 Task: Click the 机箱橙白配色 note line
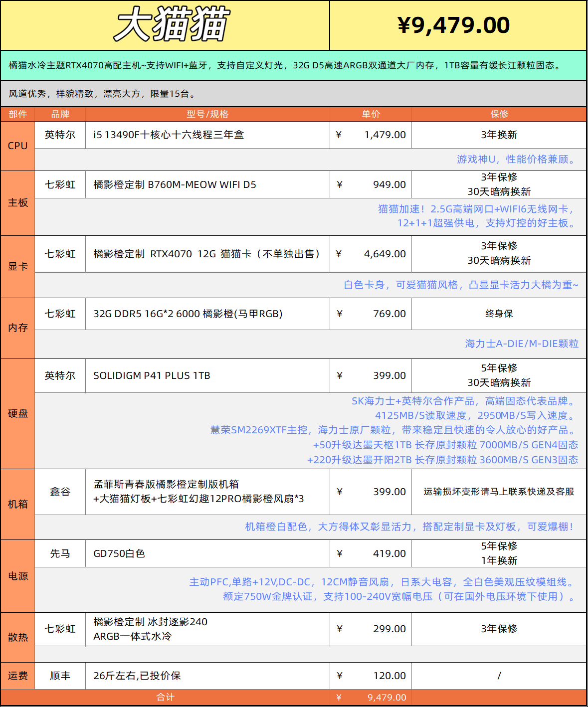click(409, 527)
